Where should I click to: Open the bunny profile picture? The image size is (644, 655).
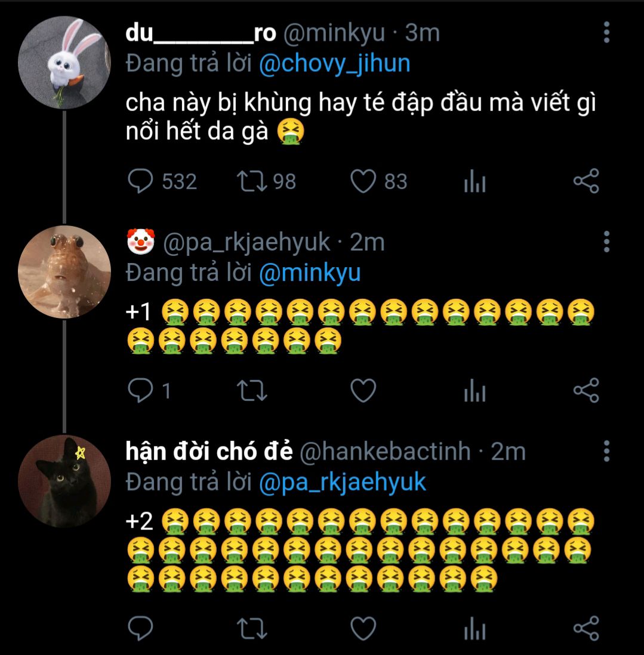point(64,63)
